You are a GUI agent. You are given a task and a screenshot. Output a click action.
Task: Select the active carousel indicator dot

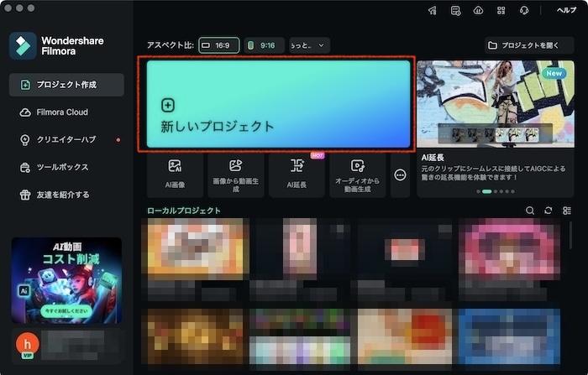pyautogui.click(x=486, y=191)
